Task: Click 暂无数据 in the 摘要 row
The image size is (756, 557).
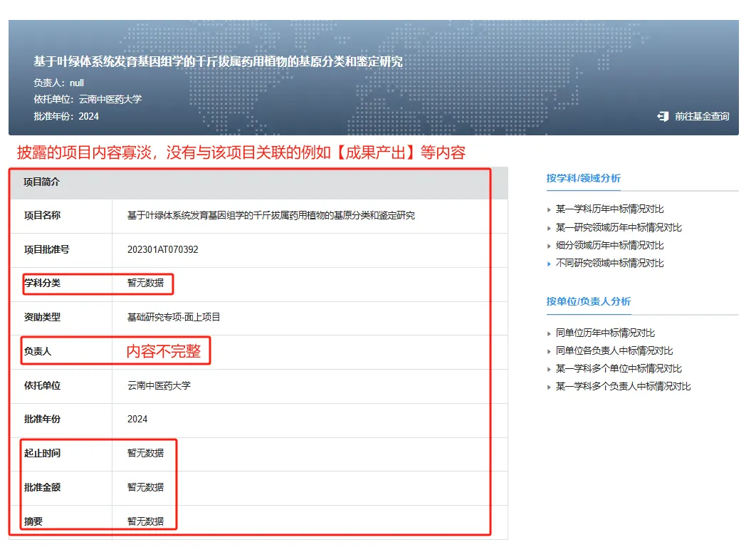Action: coord(145,521)
